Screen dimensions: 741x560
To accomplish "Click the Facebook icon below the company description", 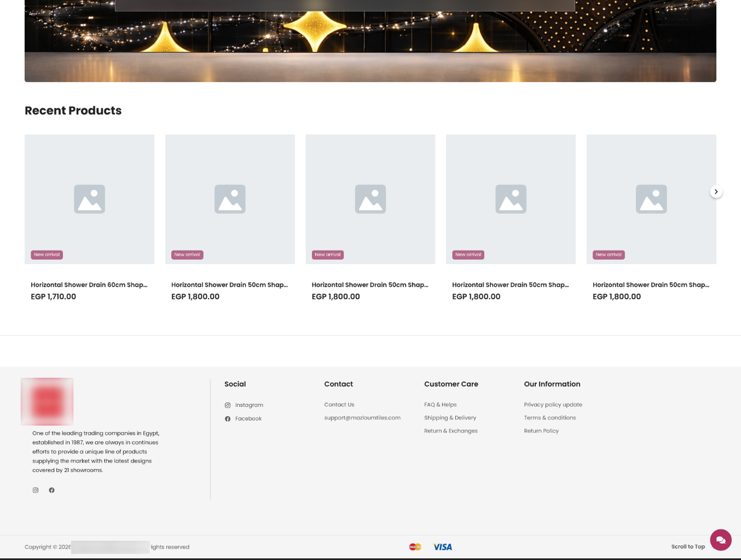I will (51, 490).
